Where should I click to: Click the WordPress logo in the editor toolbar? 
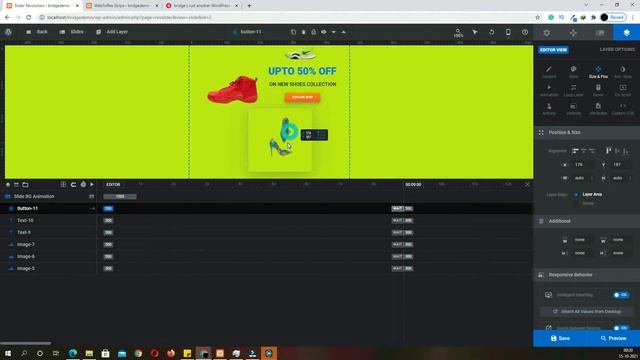[8, 32]
